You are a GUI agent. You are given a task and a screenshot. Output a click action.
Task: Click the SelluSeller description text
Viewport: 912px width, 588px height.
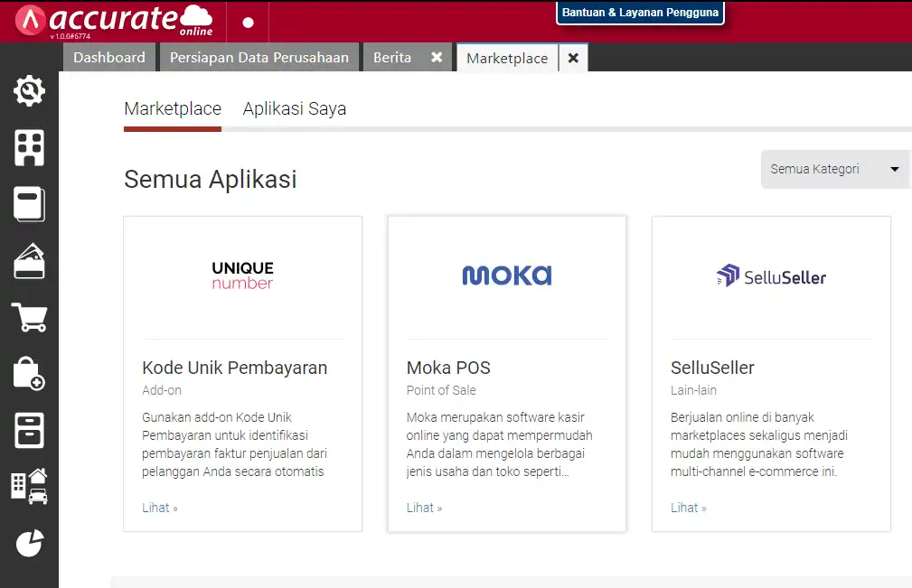(x=759, y=444)
